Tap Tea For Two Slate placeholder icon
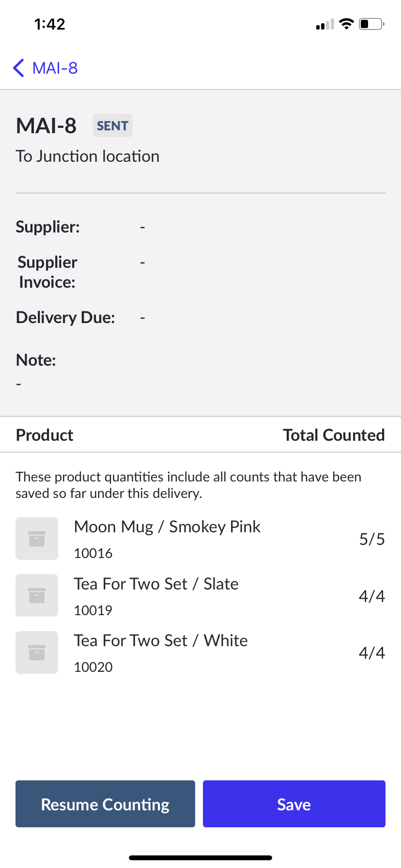 point(37,595)
